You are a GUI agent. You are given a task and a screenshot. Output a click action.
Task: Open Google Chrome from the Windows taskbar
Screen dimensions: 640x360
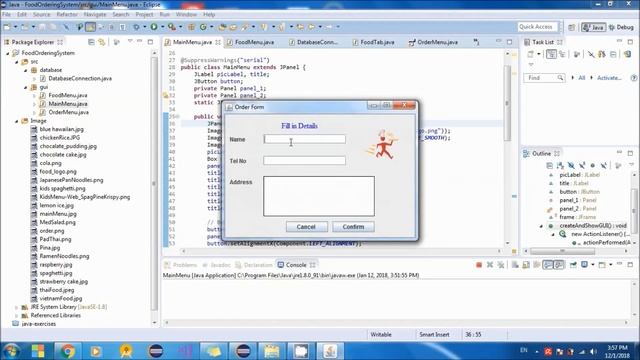pyautogui.click(x=67, y=351)
